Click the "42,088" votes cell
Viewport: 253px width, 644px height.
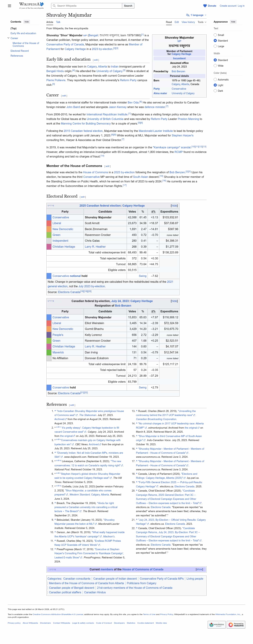(132, 217)
